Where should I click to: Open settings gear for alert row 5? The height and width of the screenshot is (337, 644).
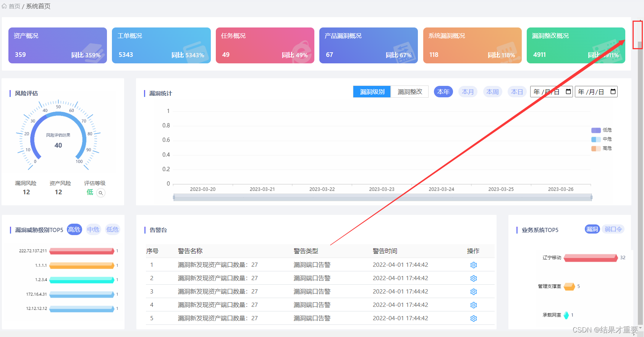474,318
